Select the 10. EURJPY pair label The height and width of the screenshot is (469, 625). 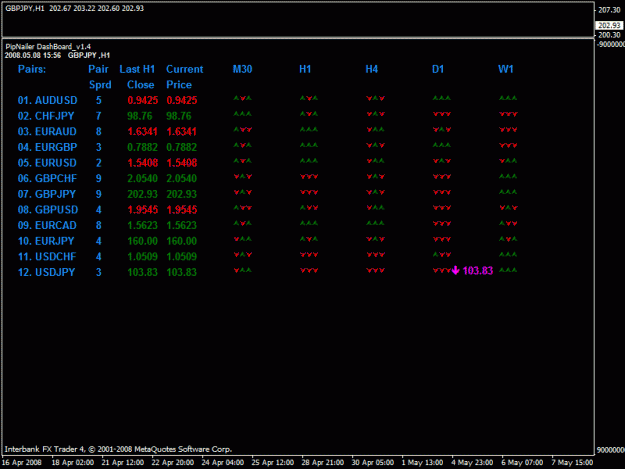[x=46, y=241]
